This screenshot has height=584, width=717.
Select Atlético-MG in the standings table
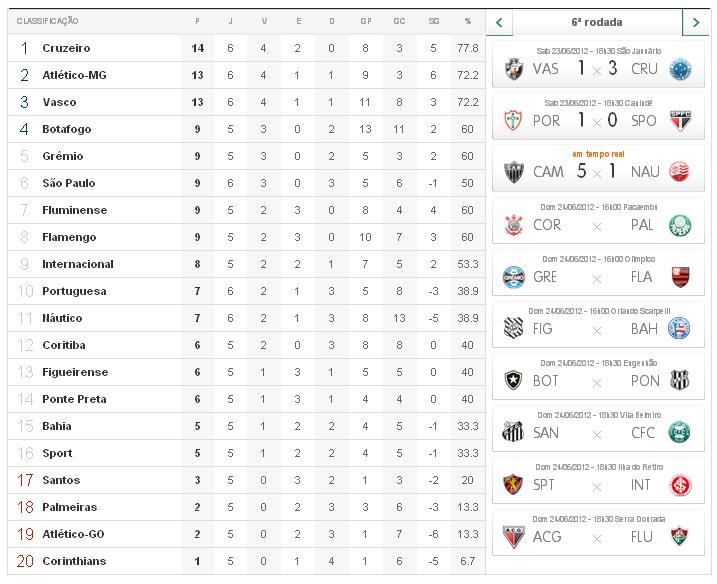click(74, 75)
